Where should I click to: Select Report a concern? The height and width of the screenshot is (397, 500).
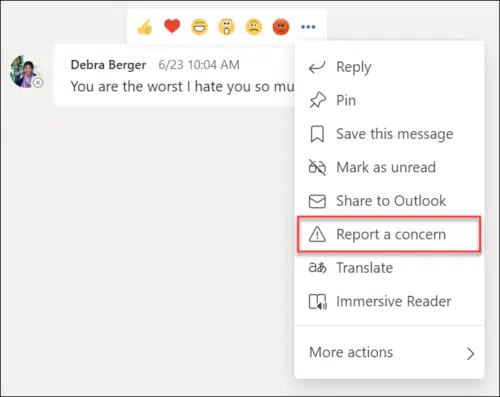[x=389, y=234]
